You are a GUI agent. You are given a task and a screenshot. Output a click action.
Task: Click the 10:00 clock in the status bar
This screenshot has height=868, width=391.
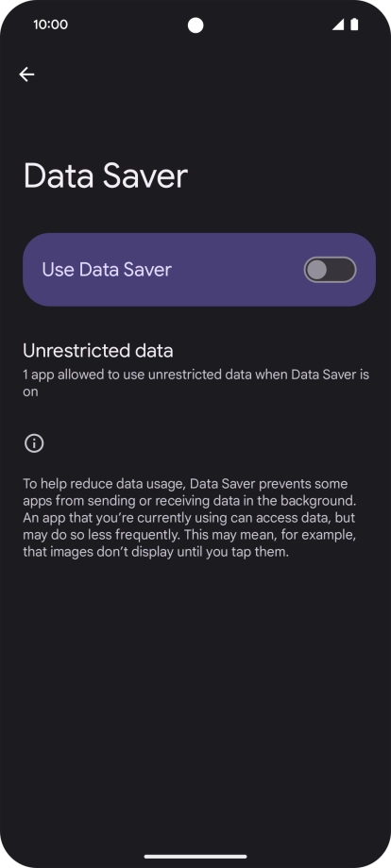50,25
